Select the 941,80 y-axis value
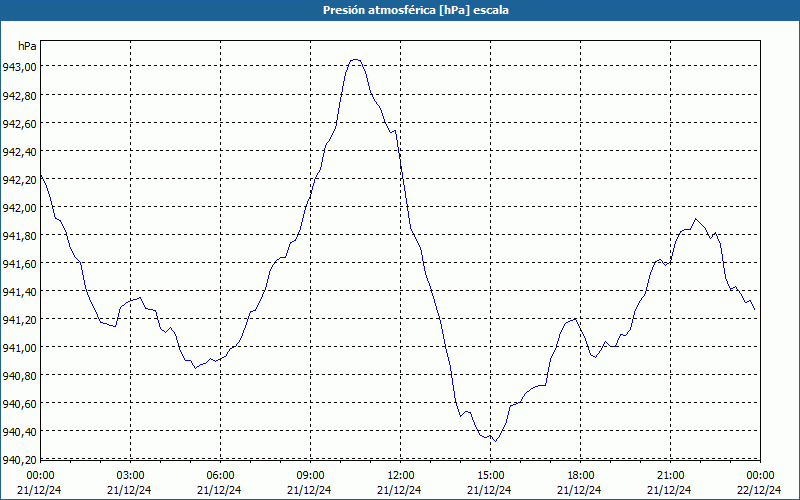 point(19,236)
